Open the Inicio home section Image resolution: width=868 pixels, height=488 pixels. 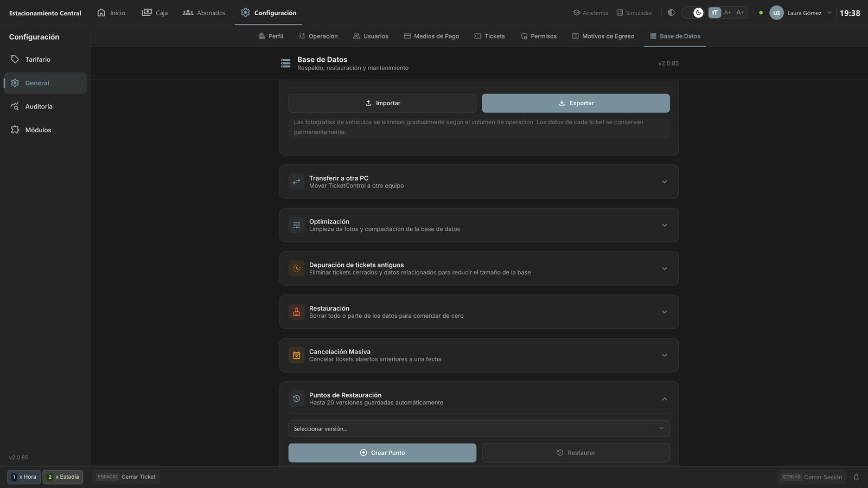tap(111, 12)
